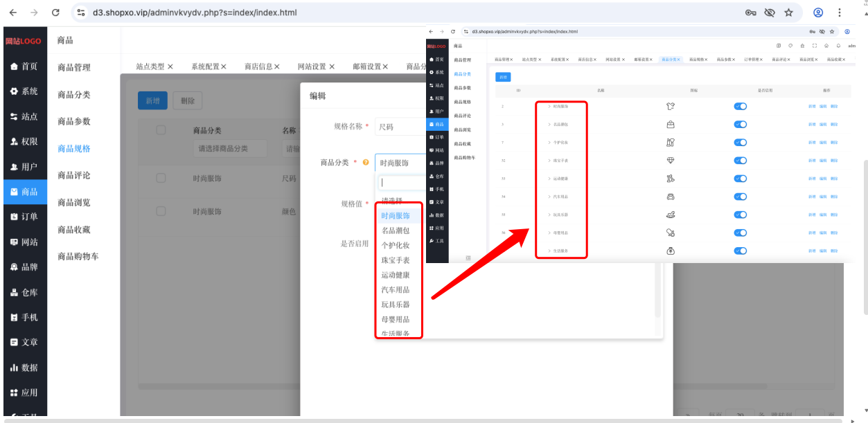Toggle the enable switch in the inset 个护化妆 row
Viewport: 868px width, 423px height.
pos(740,142)
